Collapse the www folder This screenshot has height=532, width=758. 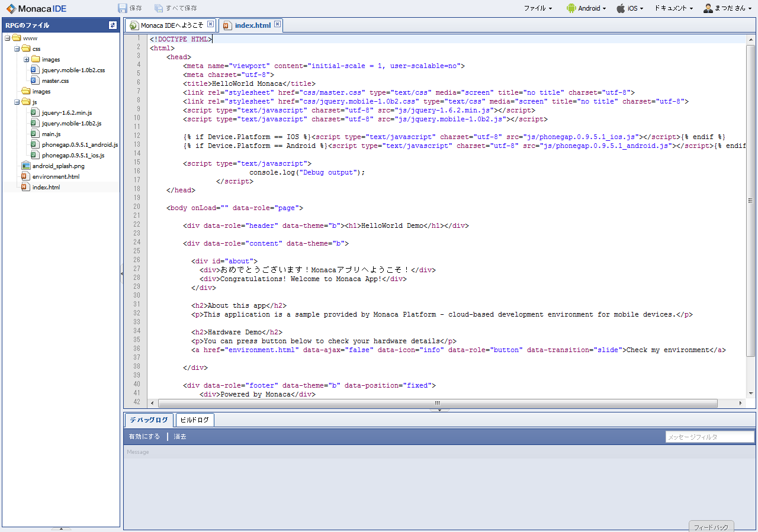7,38
